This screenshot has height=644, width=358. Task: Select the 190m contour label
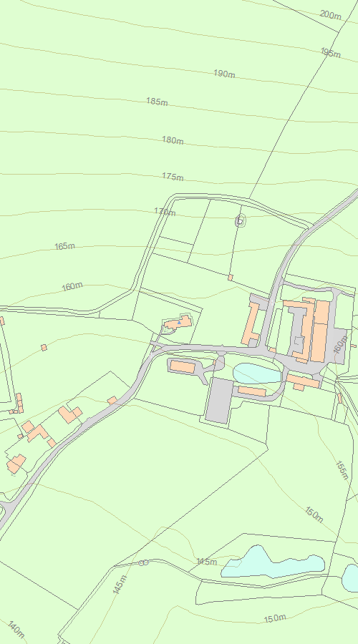coord(224,74)
